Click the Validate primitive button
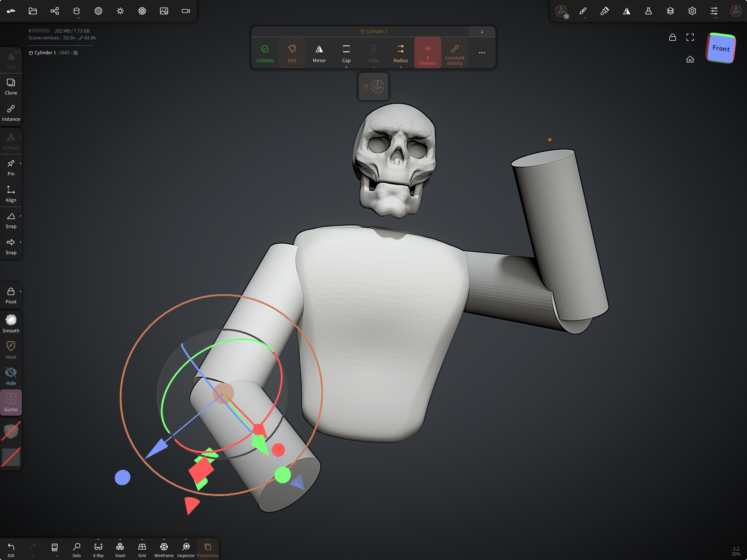The image size is (747, 560). coord(265,53)
